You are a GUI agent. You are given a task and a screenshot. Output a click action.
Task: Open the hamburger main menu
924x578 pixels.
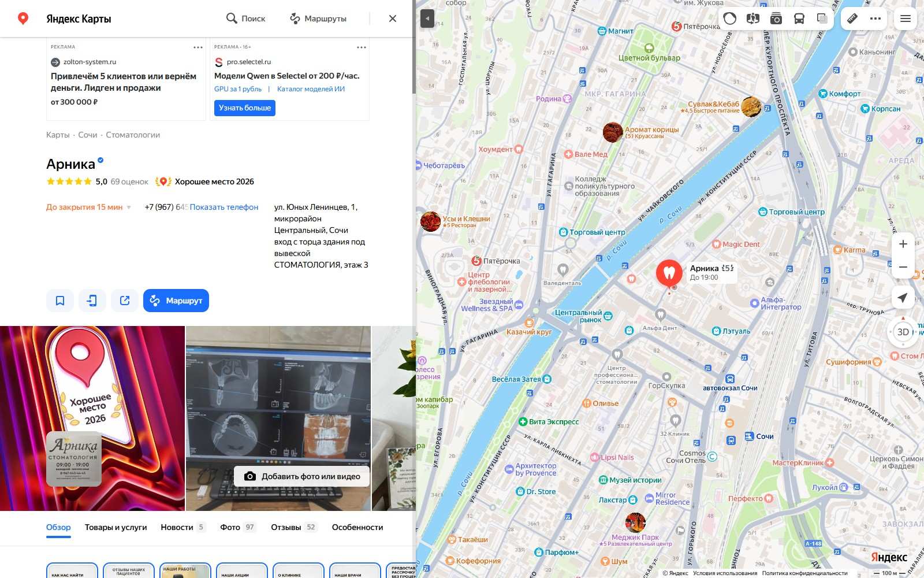point(906,18)
